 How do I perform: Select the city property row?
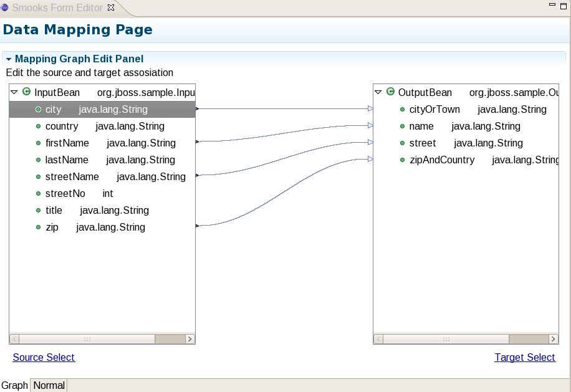pos(102,109)
